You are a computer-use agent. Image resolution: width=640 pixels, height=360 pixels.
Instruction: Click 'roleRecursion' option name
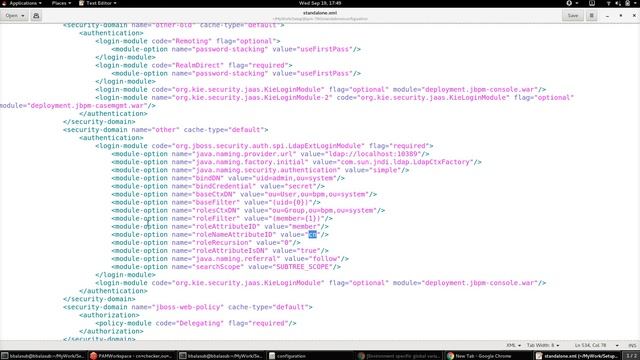tap(222, 242)
